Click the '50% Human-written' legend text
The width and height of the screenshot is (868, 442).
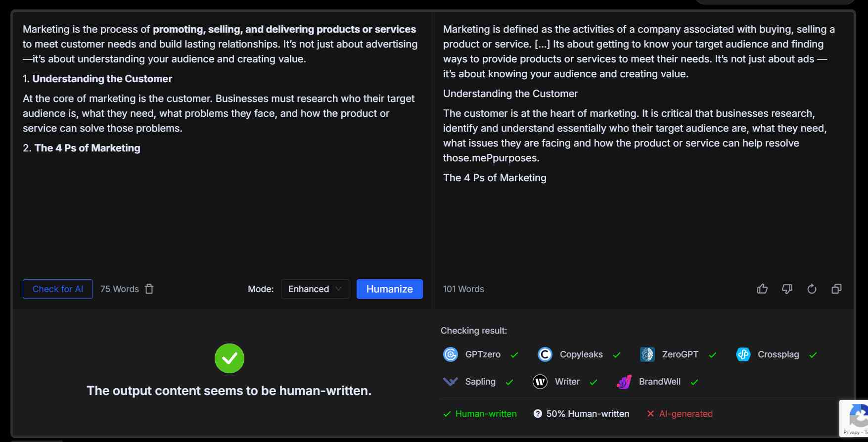(588, 414)
